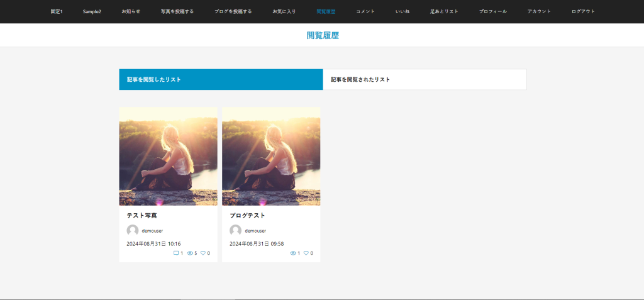
Task: Click the comment icon on テスト写真 card
Action: (176, 253)
